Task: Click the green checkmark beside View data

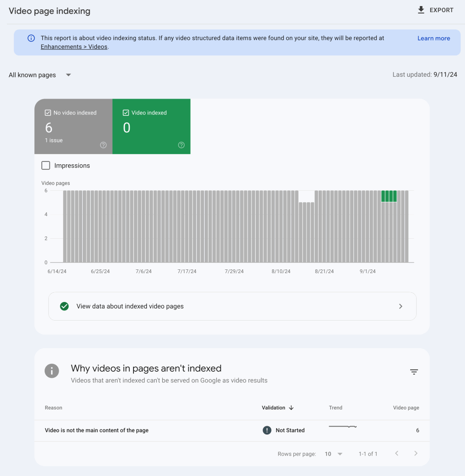Action: tap(64, 306)
